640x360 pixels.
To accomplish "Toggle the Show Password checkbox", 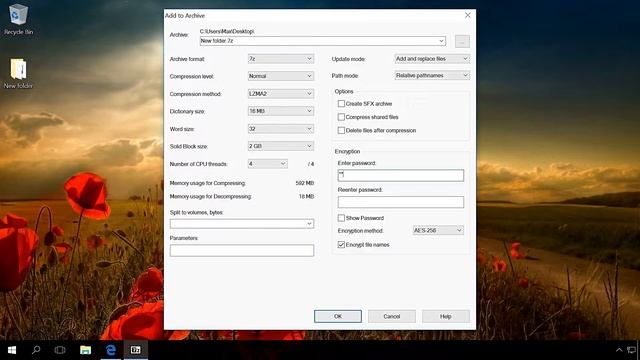I will click(x=341, y=218).
